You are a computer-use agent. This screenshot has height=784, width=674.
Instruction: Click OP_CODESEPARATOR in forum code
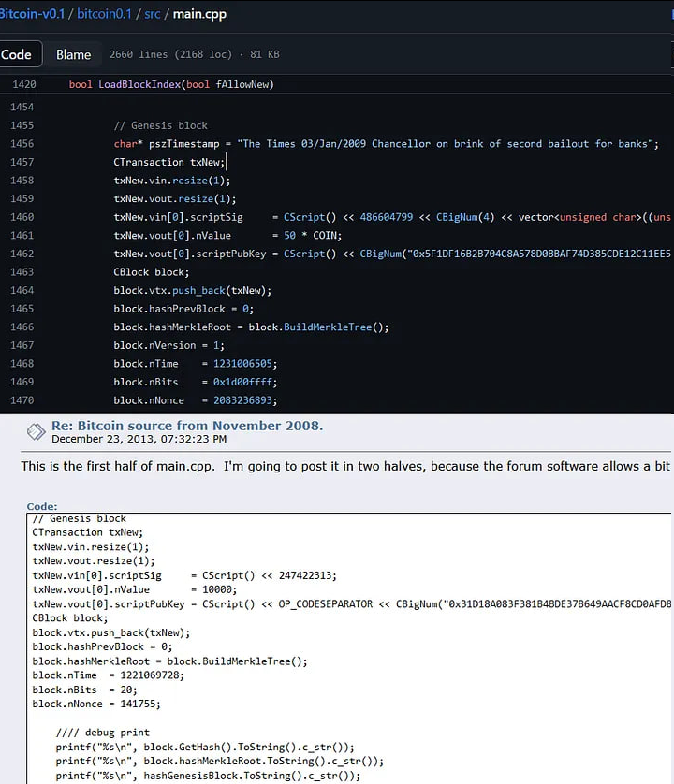pos(326,604)
